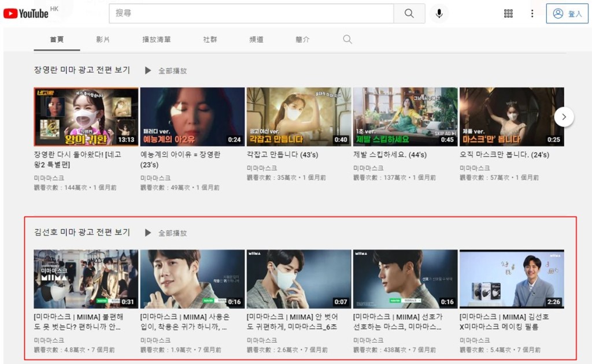The image size is (592, 364).
Task: Click the text 觀看次數：49萬次
Action: [x=165, y=187]
